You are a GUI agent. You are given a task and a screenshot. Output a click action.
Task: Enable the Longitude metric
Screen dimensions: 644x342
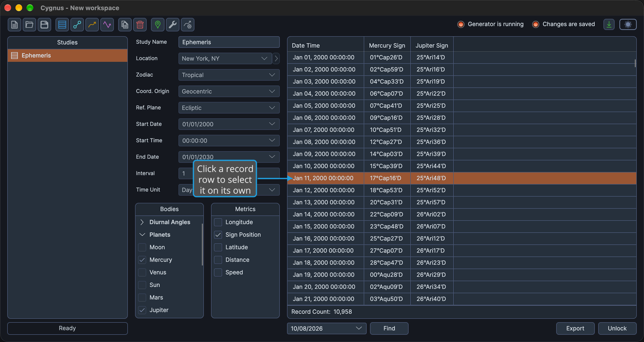click(218, 222)
